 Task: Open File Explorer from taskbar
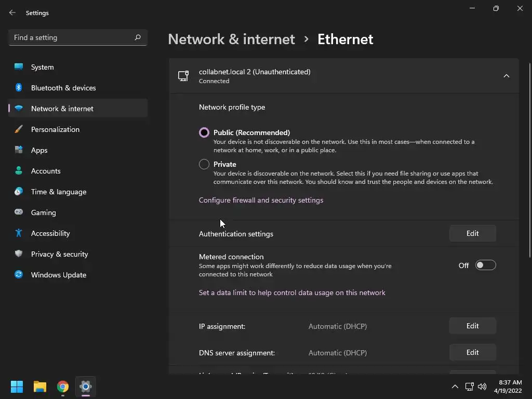(x=40, y=387)
